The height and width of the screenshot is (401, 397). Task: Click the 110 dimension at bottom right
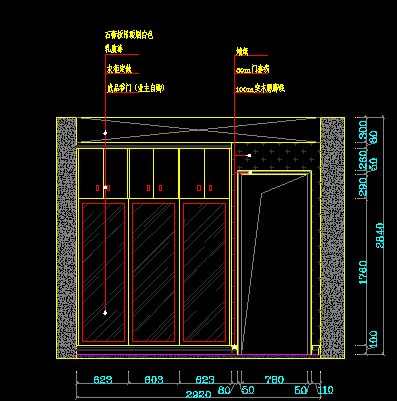pyautogui.click(x=326, y=390)
